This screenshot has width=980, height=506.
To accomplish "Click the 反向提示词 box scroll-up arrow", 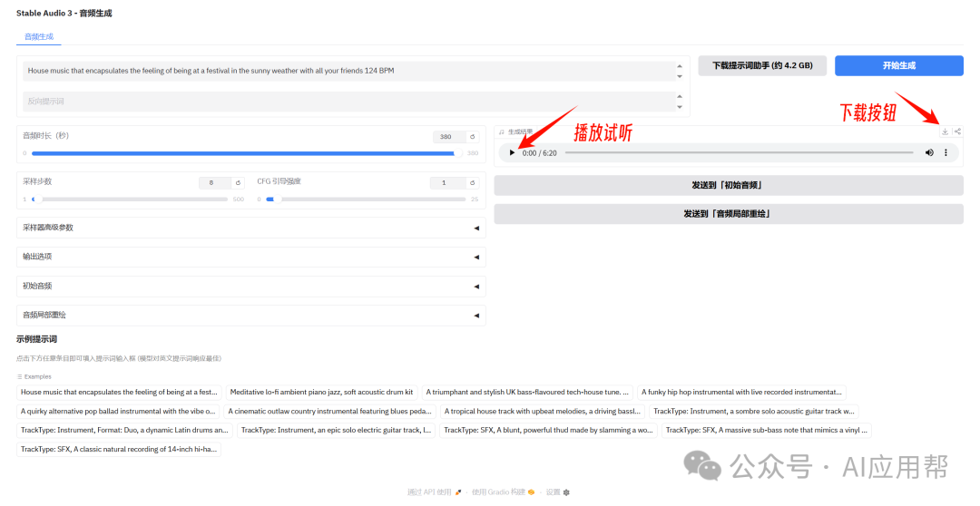I will (x=680, y=97).
